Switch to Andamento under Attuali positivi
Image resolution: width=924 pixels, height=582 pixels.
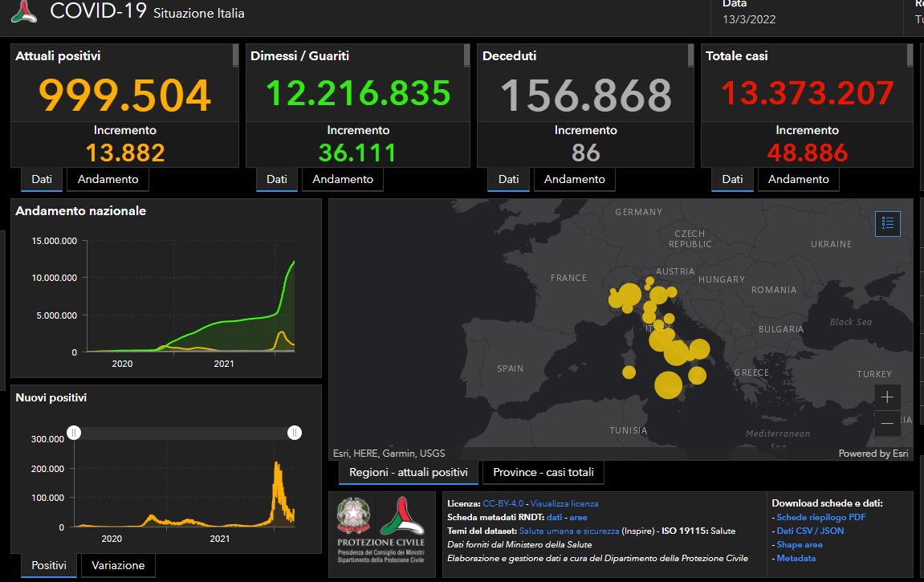(x=108, y=179)
